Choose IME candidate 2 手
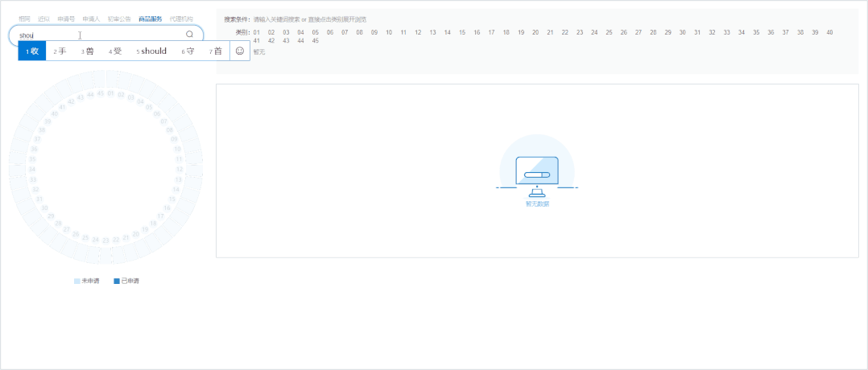The width and height of the screenshot is (868, 370). coord(60,51)
